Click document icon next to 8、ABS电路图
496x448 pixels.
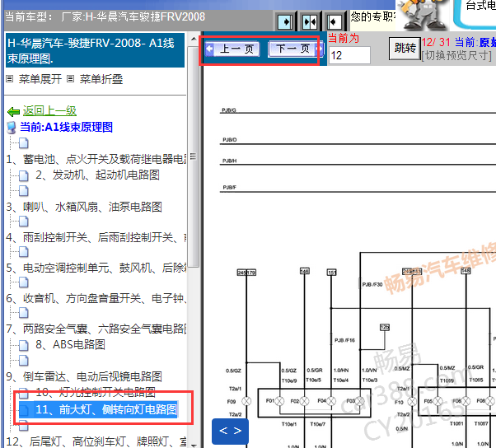pos(24,345)
